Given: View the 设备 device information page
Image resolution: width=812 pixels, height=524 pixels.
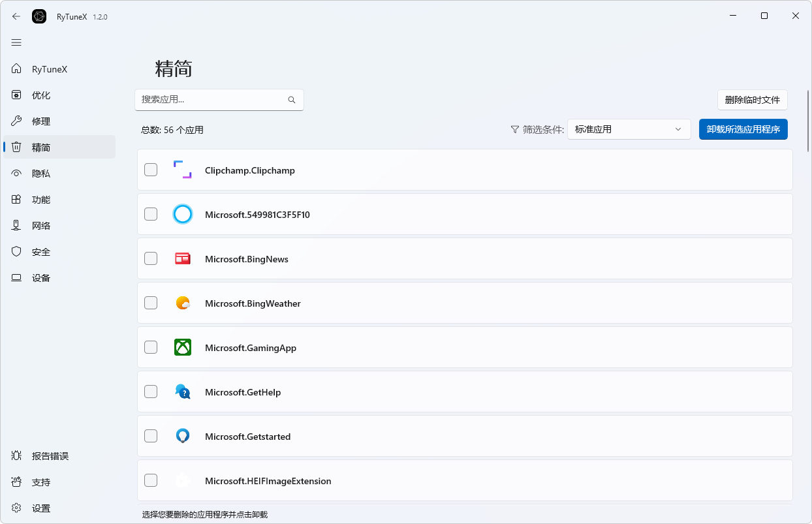Looking at the screenshot, I should tap(40, 277).
